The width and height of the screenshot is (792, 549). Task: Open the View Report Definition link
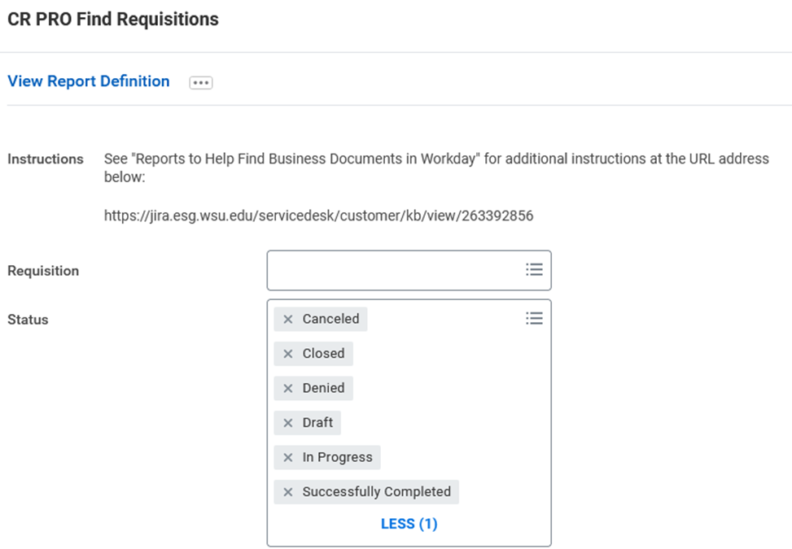click(x=88, y=81)
